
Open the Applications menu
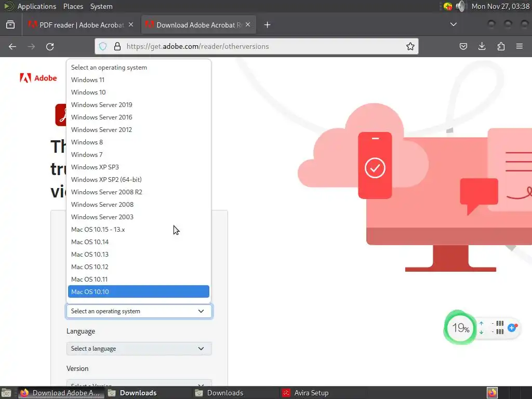click(37, 6)
